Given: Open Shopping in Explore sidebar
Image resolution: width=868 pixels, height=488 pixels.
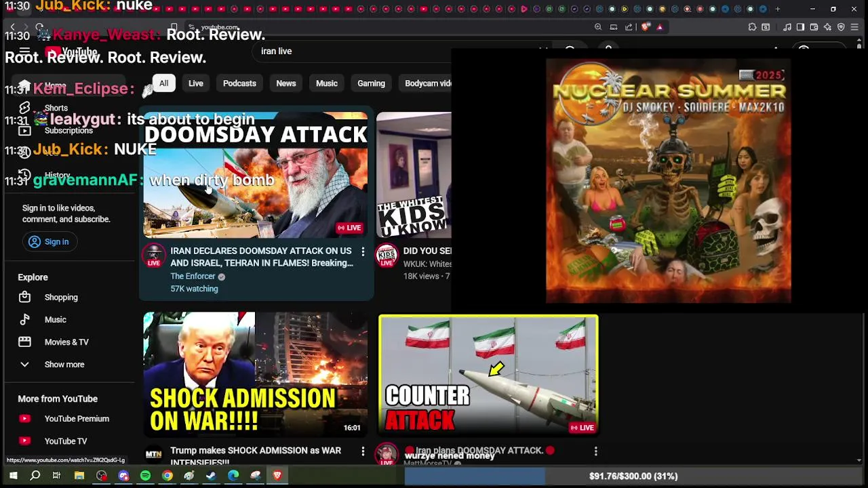Looking at the screenshot, I should pyautogui.click(x=61, y=297).
